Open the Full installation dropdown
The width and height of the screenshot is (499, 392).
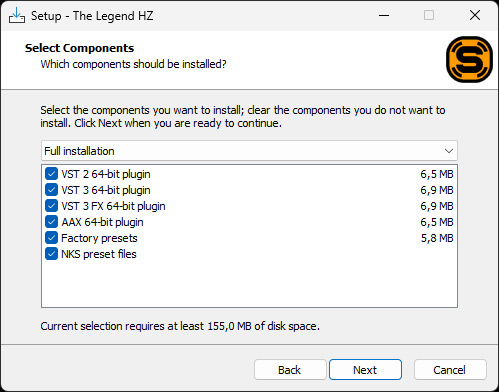(x=249, y=151)
